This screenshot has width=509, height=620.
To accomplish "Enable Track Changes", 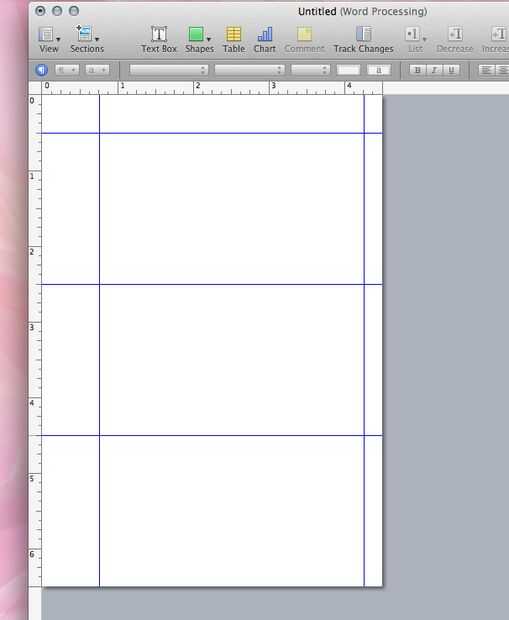I will 363,39.
